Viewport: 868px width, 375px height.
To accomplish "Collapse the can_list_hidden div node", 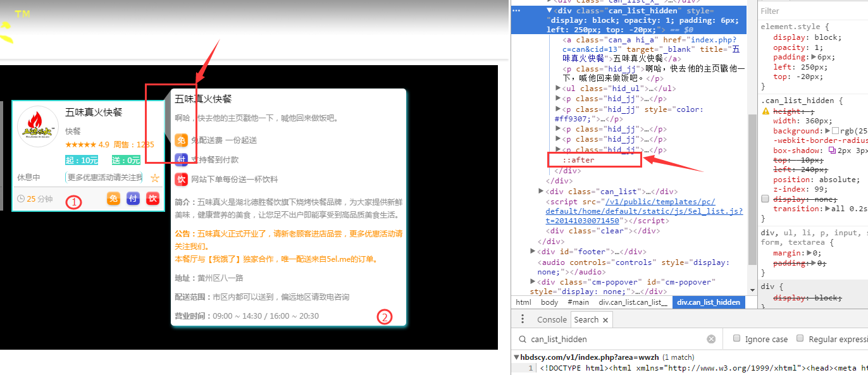I will pos(550,11).
